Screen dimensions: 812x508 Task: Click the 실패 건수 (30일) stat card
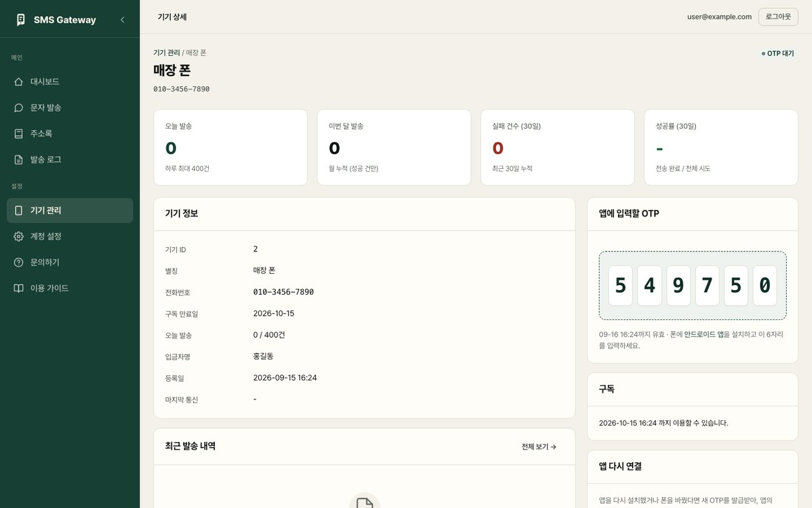[558, 147]
